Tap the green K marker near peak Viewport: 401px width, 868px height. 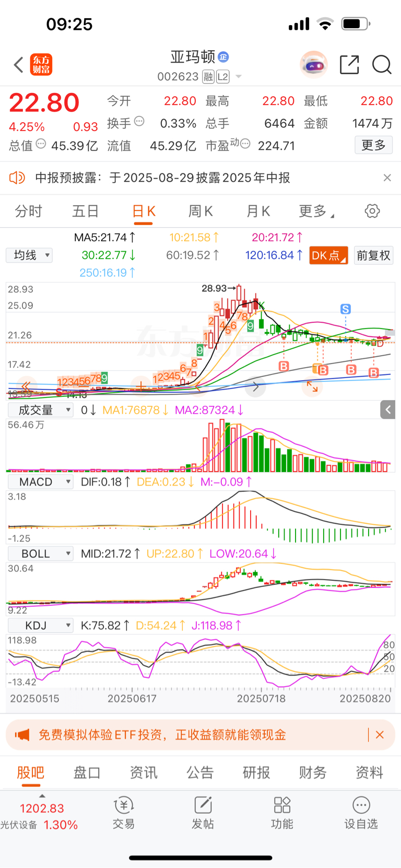[x=261, y=305]
